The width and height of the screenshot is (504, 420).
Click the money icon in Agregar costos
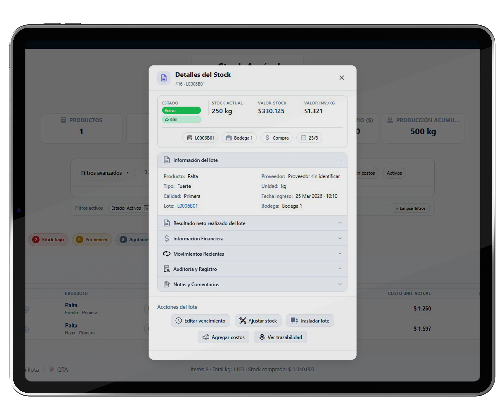[206, 337]
